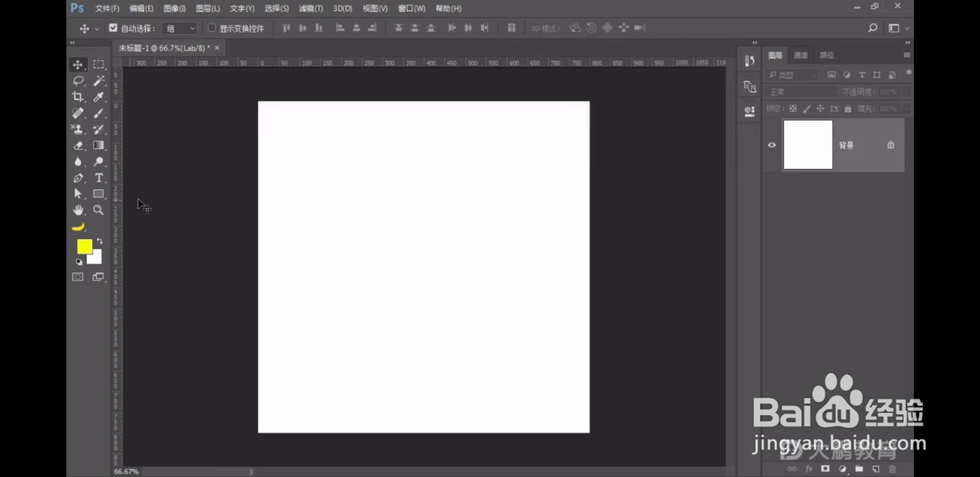Open the 图像(I) menu

[175, 9]
